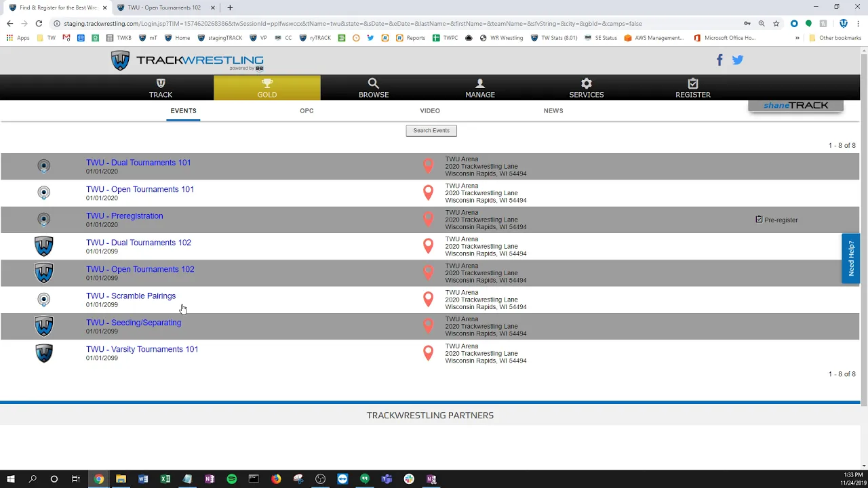Open TW Stats (8.01) bookmark
This screenshot has width=868, height=488.
554,38
